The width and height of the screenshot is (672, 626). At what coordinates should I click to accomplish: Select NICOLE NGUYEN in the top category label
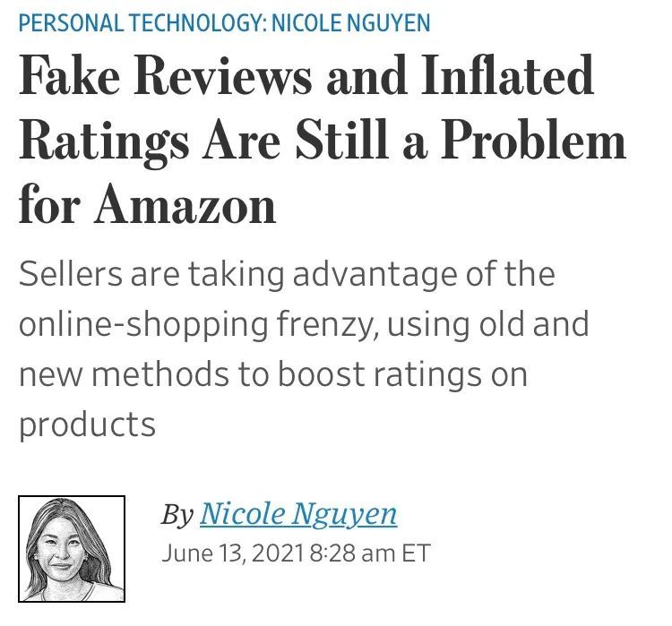click(x=351, y=23)
